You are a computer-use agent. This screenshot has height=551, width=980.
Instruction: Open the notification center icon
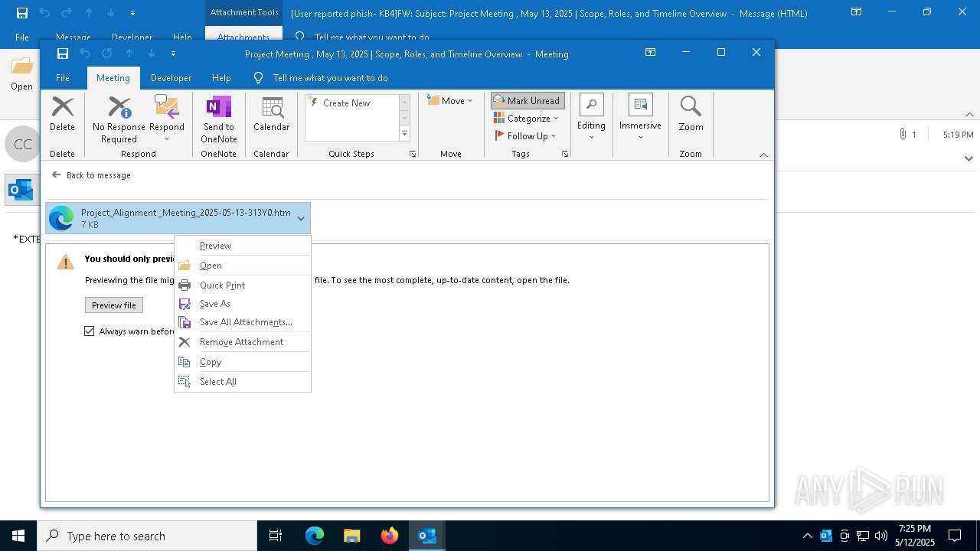point(955,536)
